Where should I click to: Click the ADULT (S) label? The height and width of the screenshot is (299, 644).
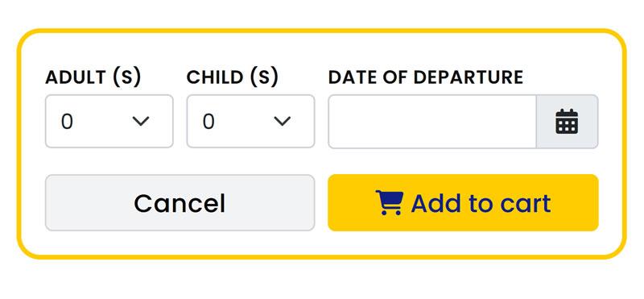point(93,77)
